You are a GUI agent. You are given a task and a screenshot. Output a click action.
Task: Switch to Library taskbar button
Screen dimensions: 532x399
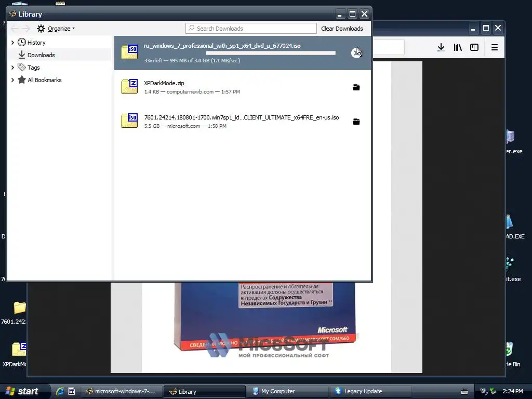click(204, 392)
